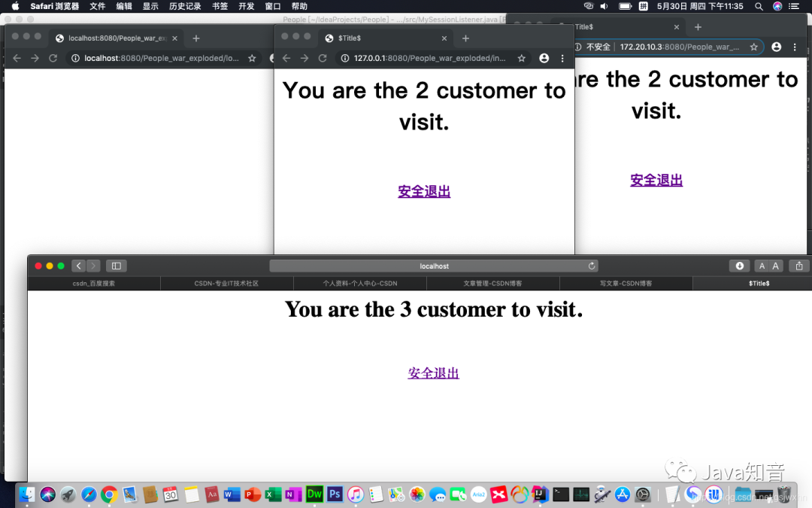
Task: Toggle the Safari sidebar button
Action: coord(117,266)
